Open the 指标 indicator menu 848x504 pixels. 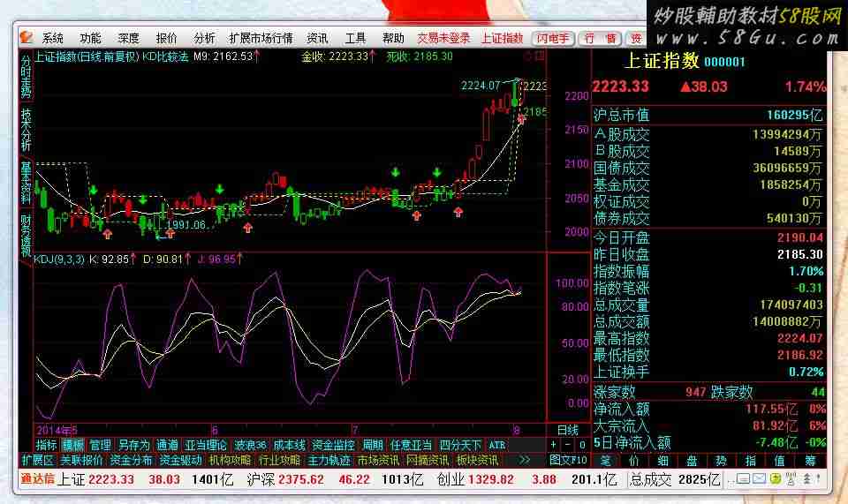[46, 445]
